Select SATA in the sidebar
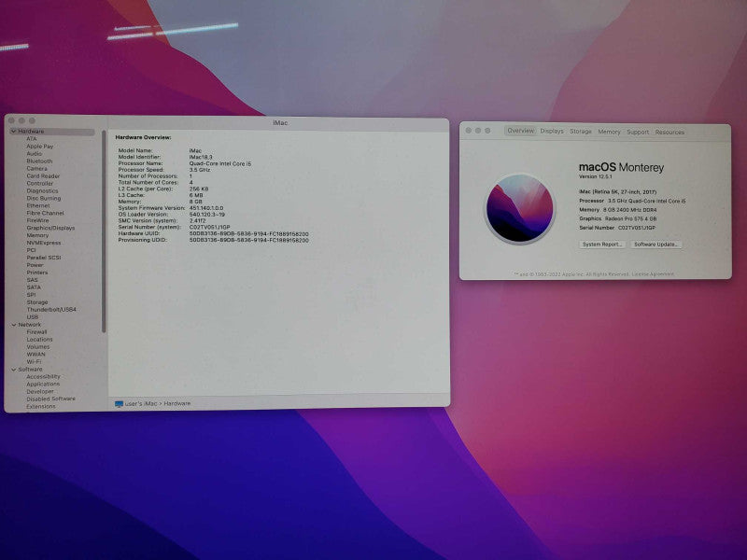The height and width of the screenshot is (560, 747). pyautogui.click(x=34, y=287)
